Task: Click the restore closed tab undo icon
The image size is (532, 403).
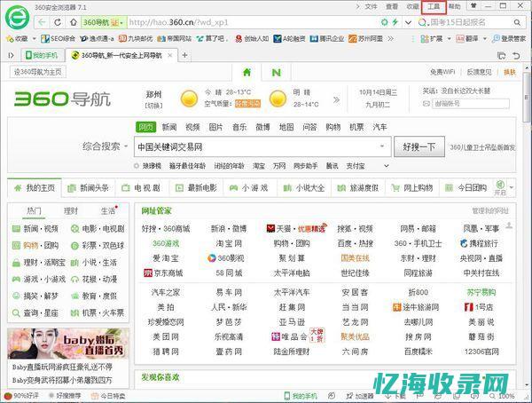Action: point(516,55)
